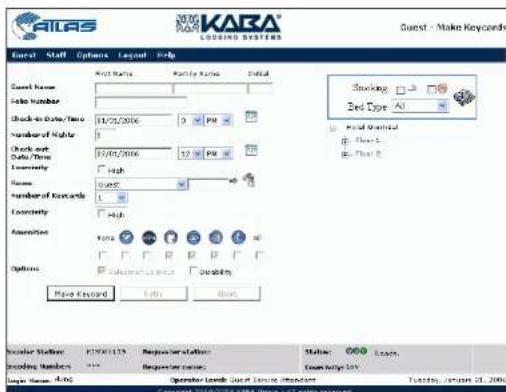The width and height of the screenshot is (506, 392).
Task: Click the disabled checkbox under Options
Action: [101, 270]
